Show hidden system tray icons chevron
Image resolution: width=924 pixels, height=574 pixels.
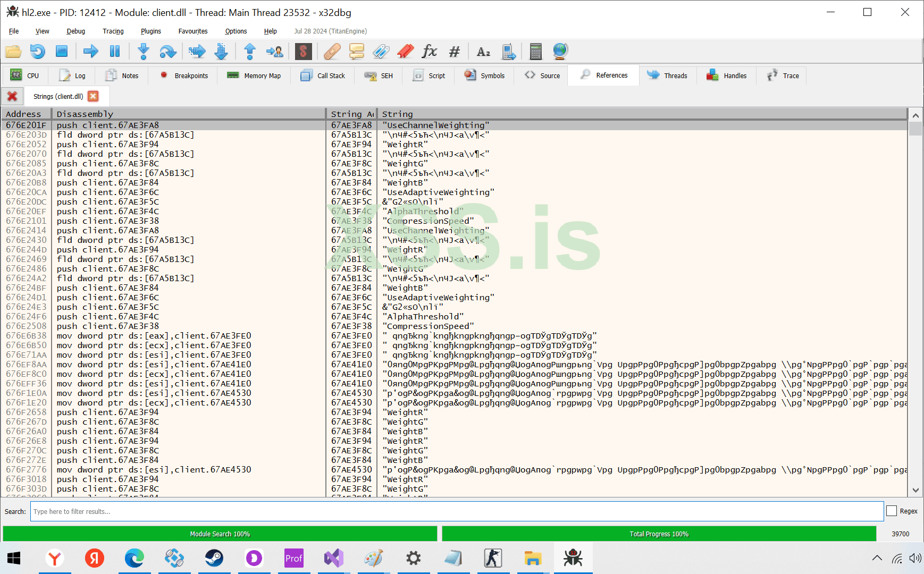[877, 558]
